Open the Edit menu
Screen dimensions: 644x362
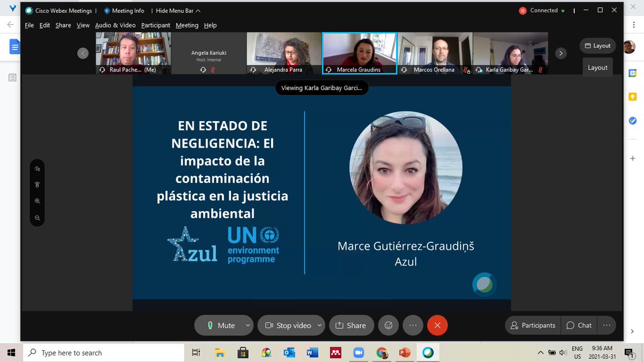pos(45,25)
